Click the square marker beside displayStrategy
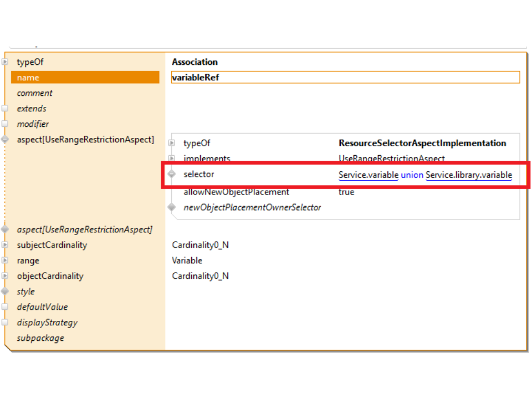The width and height of the screenshot is (532, 399). pyautogui.click(x=5, y=323)
